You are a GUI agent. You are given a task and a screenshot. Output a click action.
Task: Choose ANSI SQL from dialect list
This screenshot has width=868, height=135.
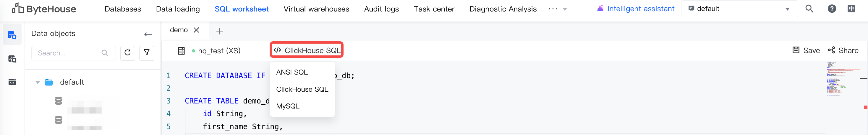coord(292,72)
